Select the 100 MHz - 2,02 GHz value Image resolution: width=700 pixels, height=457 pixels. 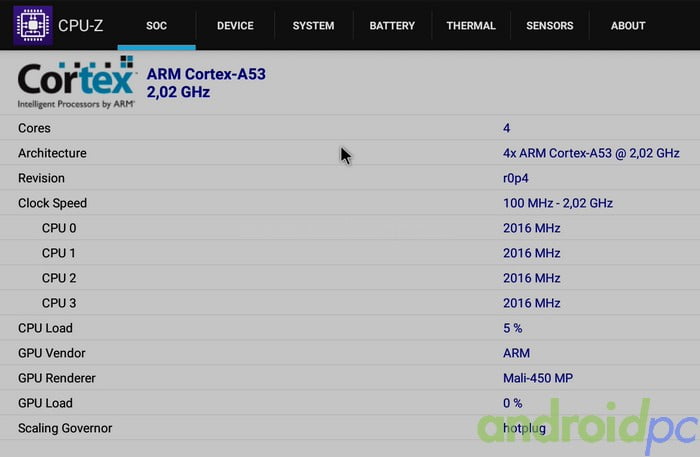558,203
